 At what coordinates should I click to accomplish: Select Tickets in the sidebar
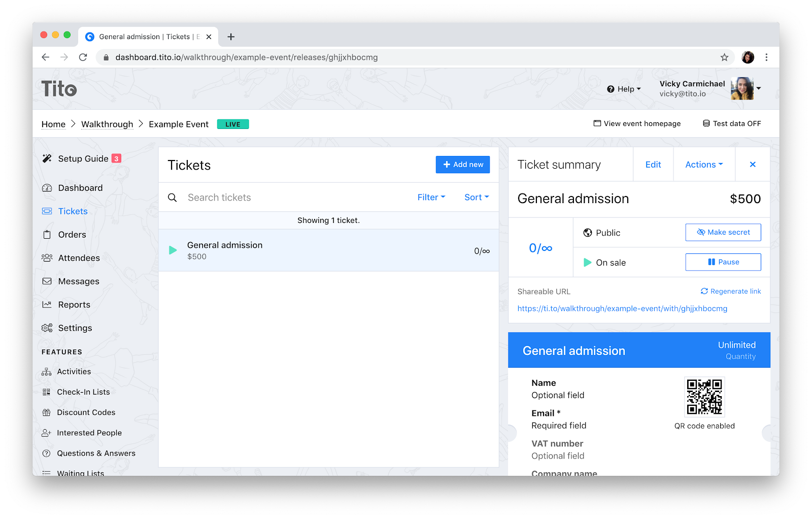[73, 211]
